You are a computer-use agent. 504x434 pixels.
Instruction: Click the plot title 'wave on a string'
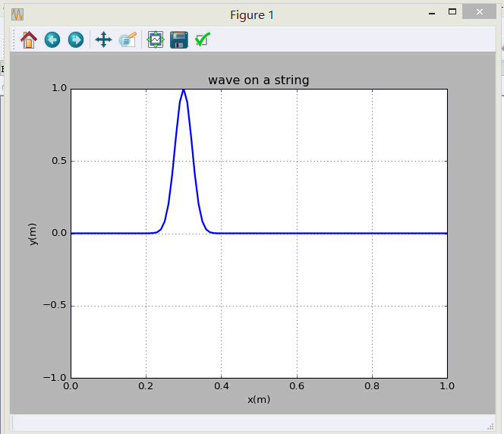tap(259, 80)
